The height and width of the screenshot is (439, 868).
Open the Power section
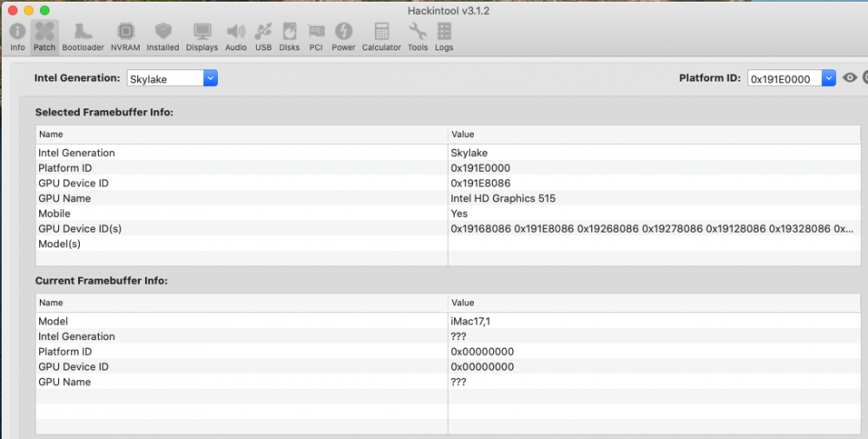[x=344, y=36]
